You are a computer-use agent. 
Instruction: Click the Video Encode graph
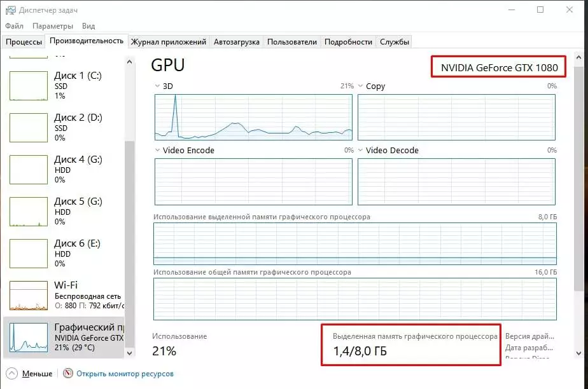253,182
